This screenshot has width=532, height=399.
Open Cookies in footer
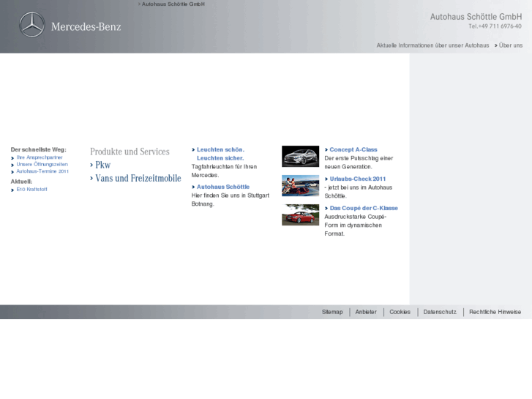(400, 312)
